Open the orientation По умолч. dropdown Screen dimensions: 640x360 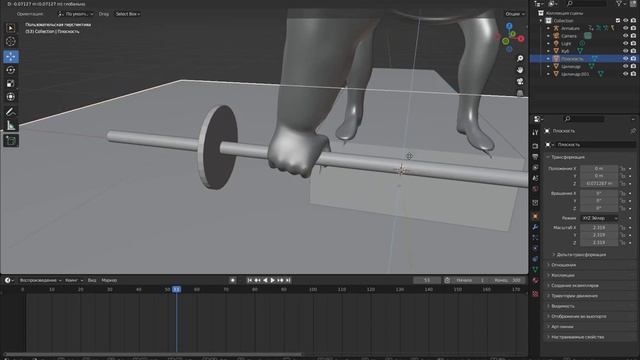pyautogui.click(x=76, y=14)
